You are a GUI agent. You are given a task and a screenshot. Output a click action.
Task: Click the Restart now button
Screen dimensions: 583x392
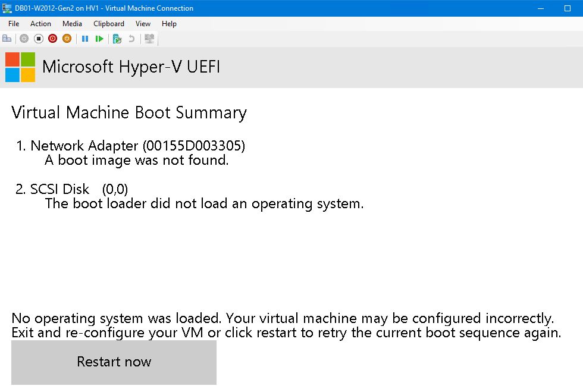coord(114,362)
